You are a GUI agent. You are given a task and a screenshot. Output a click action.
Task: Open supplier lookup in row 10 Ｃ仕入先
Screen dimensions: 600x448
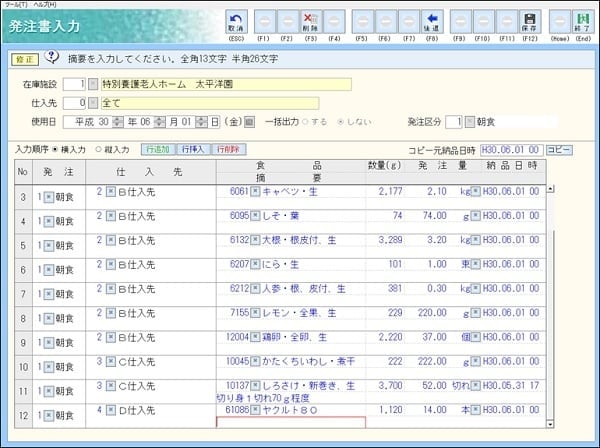[111, 362]
